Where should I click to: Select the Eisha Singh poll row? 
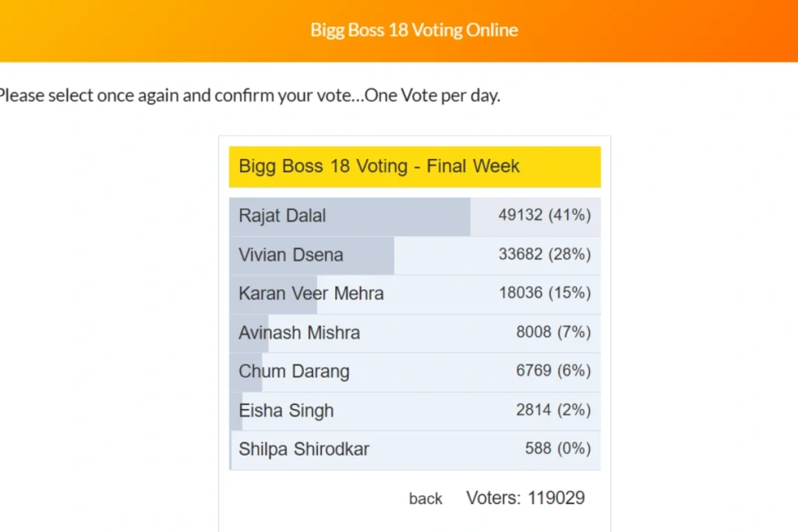(x=415, y=411)
